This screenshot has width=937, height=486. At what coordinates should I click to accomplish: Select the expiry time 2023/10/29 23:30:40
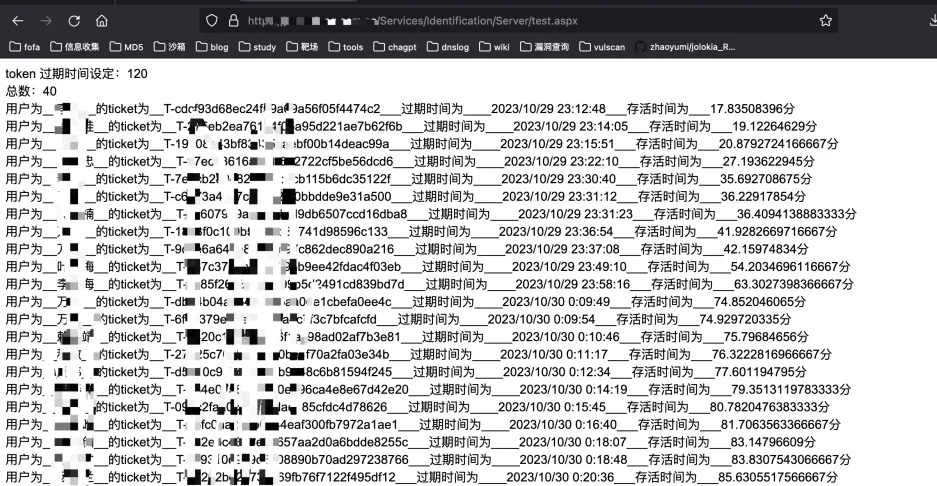[558, 179]
